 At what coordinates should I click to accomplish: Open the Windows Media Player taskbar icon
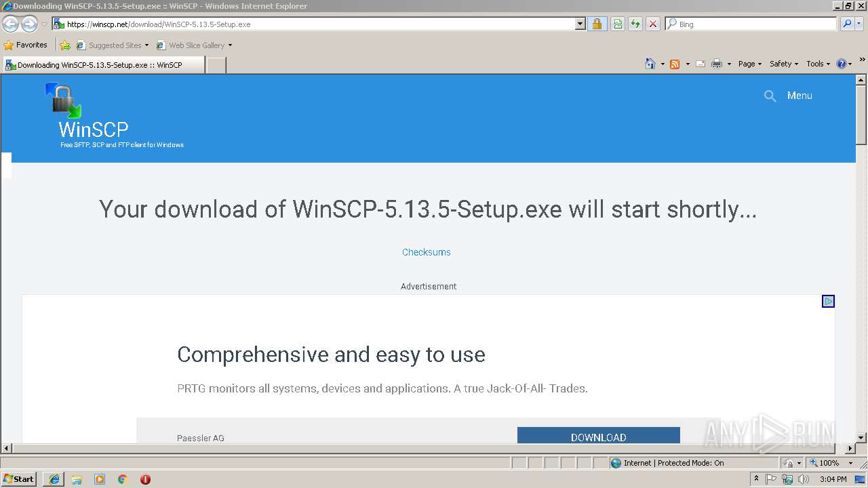pos(100,479)
